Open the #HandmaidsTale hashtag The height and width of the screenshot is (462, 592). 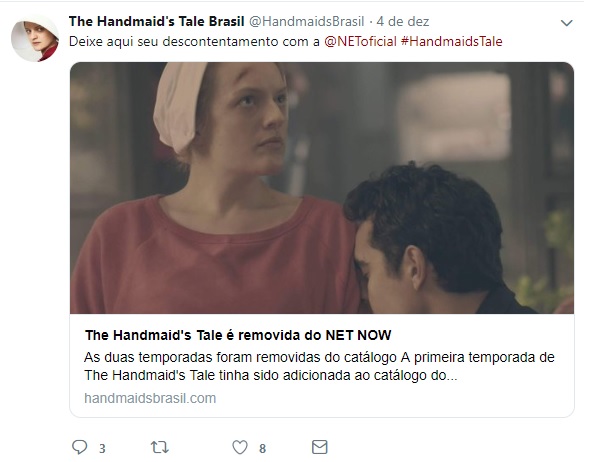tap(451, 42)
